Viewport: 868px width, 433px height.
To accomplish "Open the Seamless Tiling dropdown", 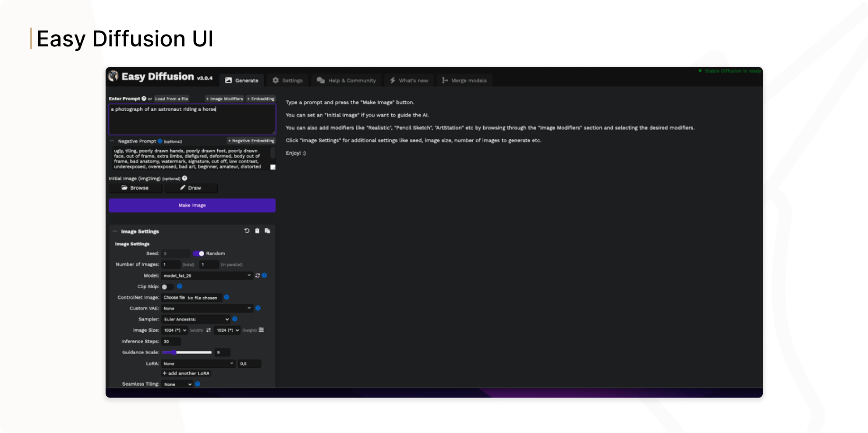I will (x=177, y=384).
